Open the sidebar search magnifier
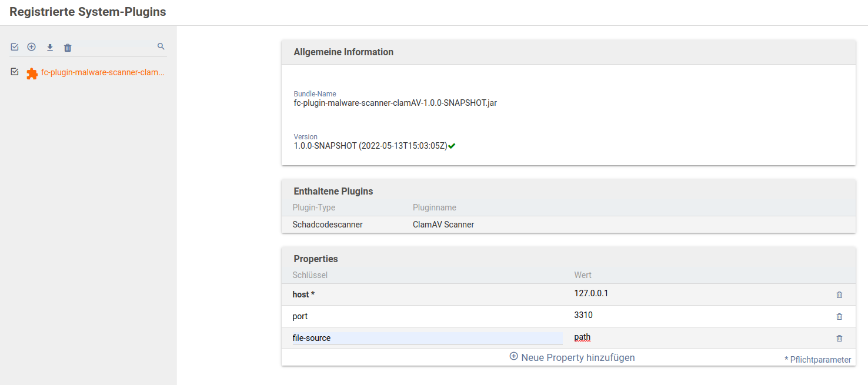Viewport: 868px width, 385px height. tap(161, 46)
